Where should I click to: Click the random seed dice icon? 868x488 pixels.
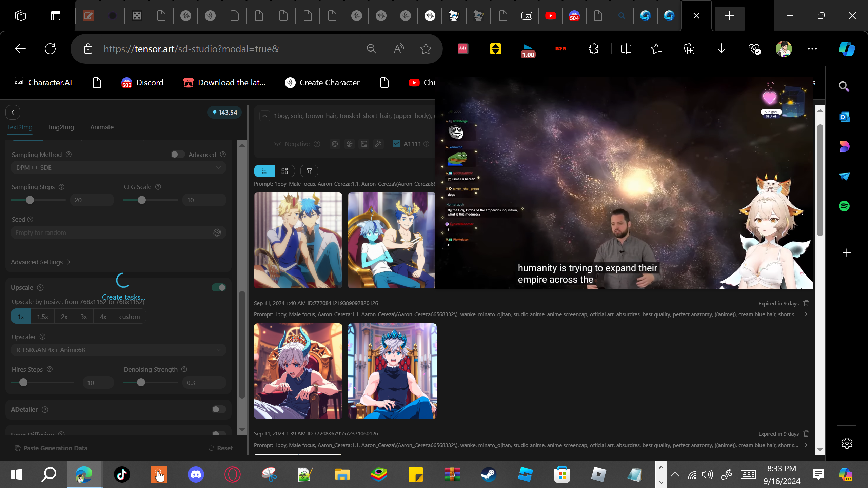217,232
